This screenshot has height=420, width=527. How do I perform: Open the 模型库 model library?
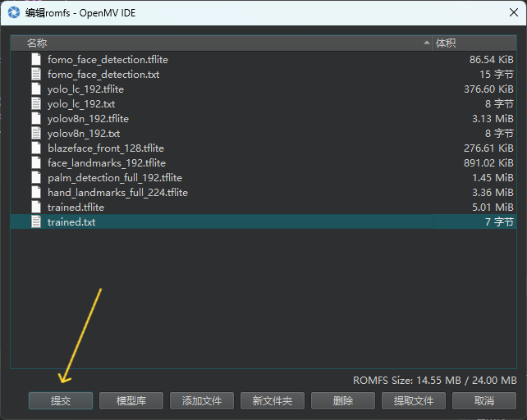click(131, 401)
